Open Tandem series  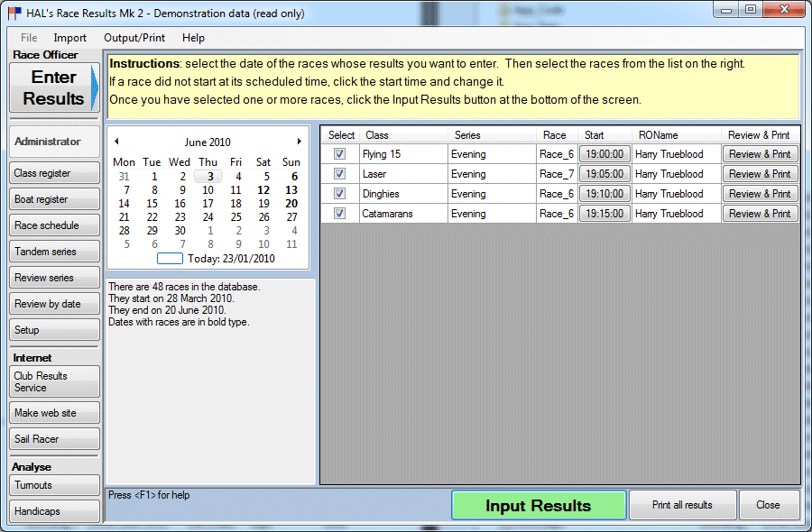click(54, 252)
